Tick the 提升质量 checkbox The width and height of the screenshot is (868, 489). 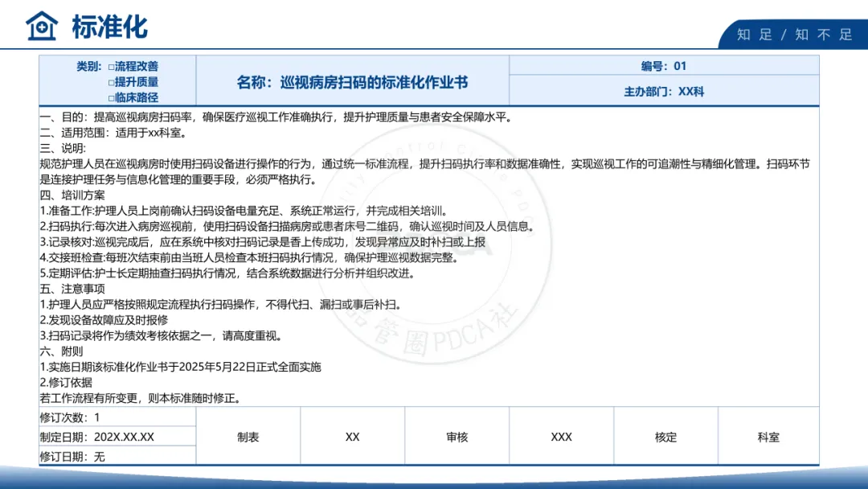coord(111,83)
